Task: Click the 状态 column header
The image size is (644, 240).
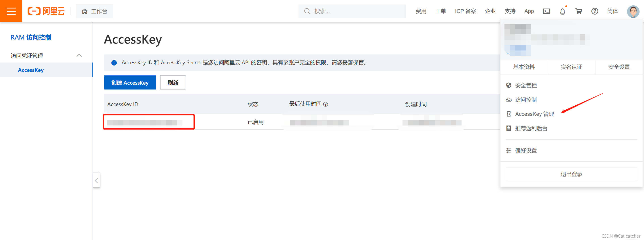Action: coord(253,104)
